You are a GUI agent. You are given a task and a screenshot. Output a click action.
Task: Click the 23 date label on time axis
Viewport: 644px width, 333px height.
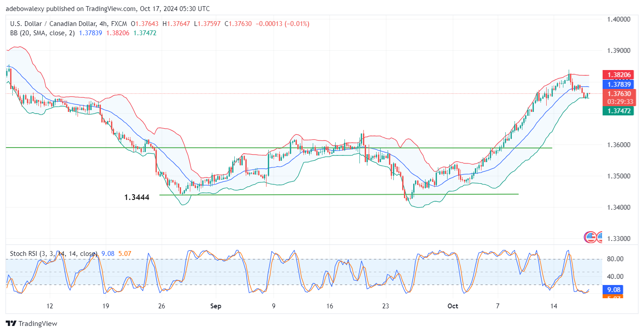(x=385, y=306)
